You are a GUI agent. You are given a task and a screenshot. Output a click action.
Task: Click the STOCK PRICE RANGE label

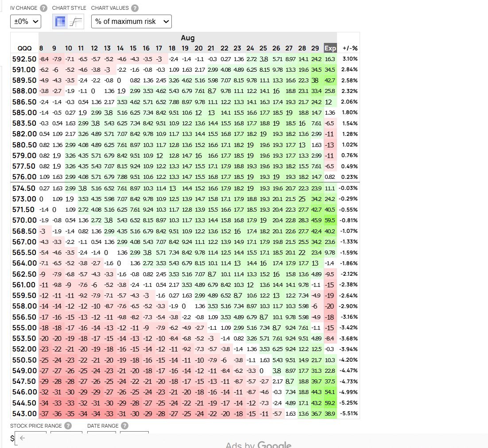click(36, 426)
